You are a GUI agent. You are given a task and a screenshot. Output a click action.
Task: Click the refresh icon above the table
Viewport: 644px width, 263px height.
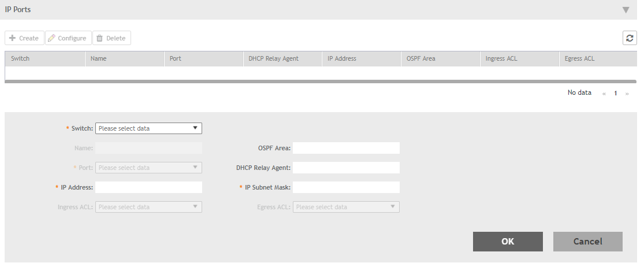630,38
